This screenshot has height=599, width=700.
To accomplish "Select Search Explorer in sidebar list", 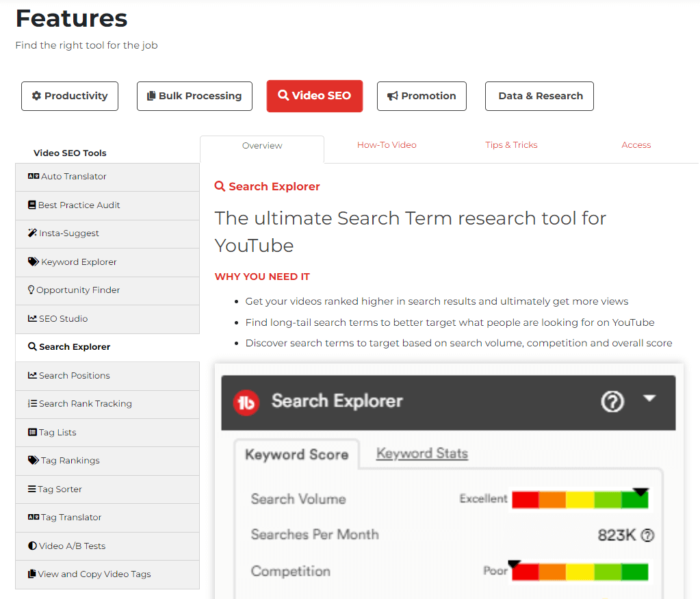I will click(x=107, y=347).
